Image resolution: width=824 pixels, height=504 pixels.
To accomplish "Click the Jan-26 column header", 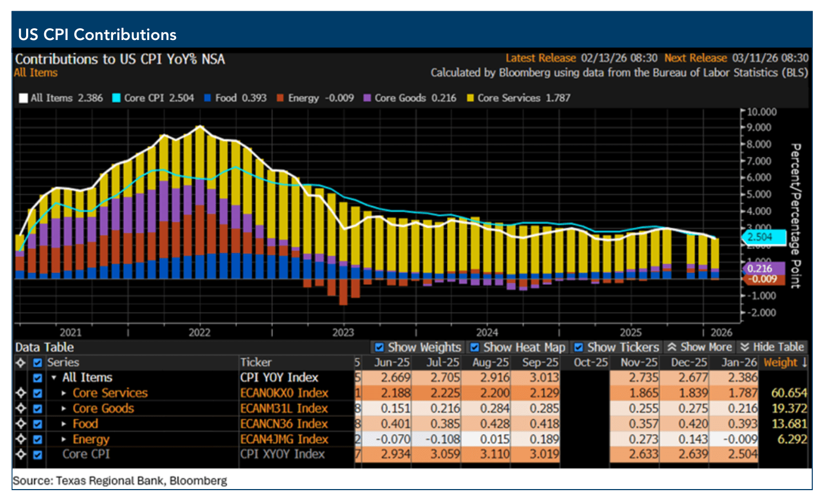I will [738, 363].
